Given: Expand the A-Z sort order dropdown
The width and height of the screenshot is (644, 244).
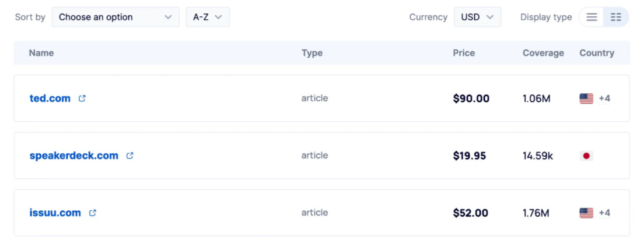Looking at the screenshot, I should coord(208,17).
